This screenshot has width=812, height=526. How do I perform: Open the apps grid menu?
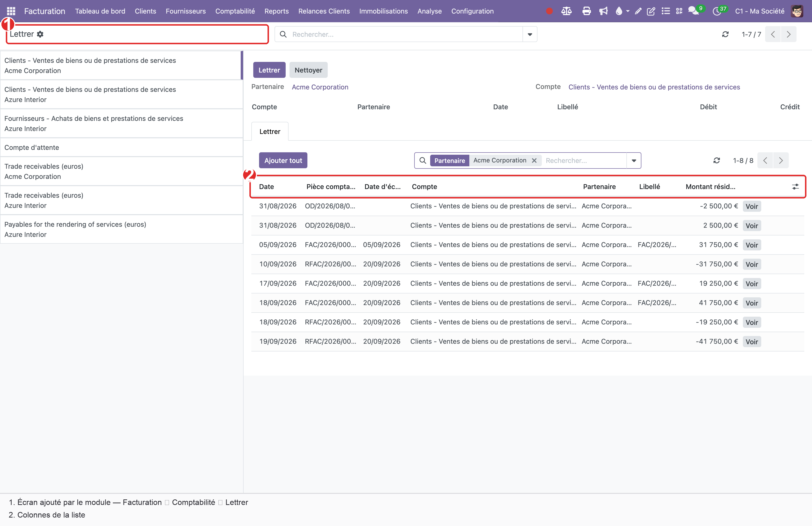[11, 11]
